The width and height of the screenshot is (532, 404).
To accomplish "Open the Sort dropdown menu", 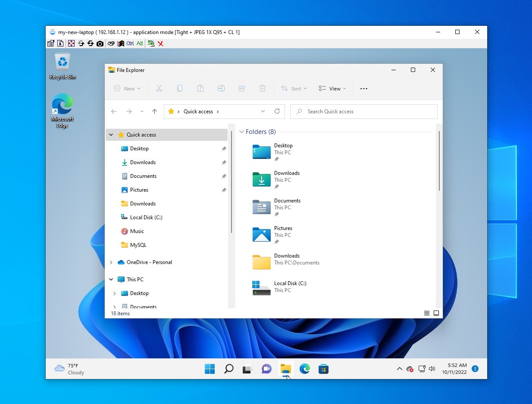I will point(294,88).
